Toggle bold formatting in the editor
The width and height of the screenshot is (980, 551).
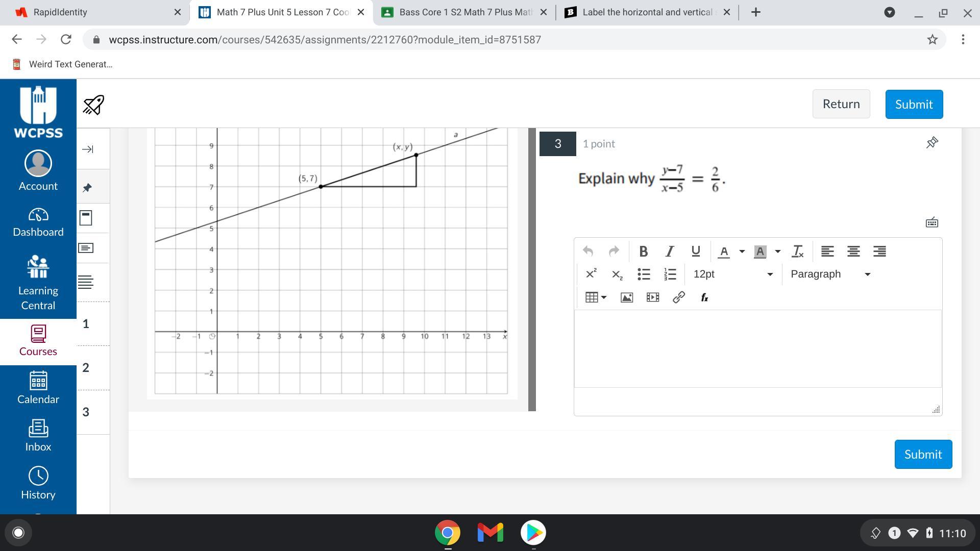(643, 252)
